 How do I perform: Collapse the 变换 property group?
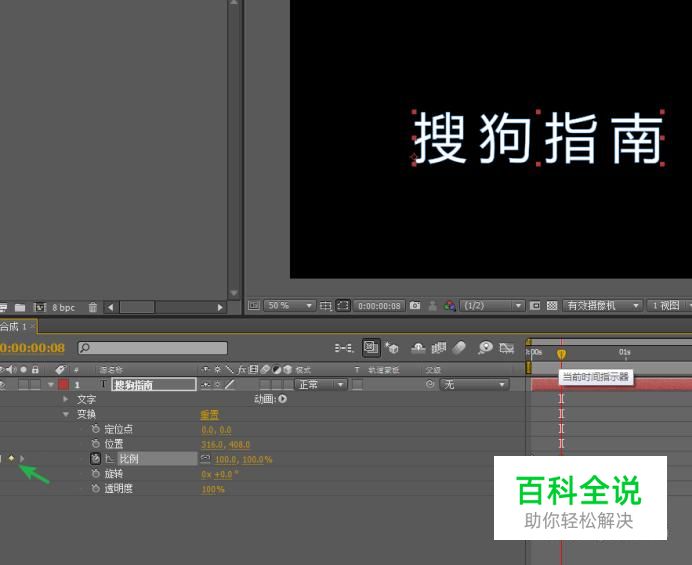[66, 414]
